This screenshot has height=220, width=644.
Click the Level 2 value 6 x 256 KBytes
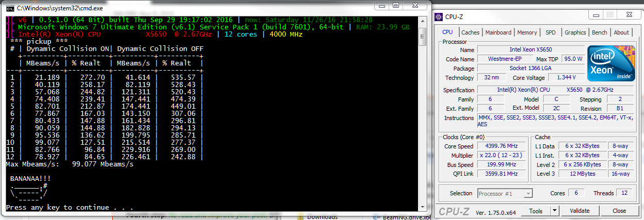pos(582,164)
